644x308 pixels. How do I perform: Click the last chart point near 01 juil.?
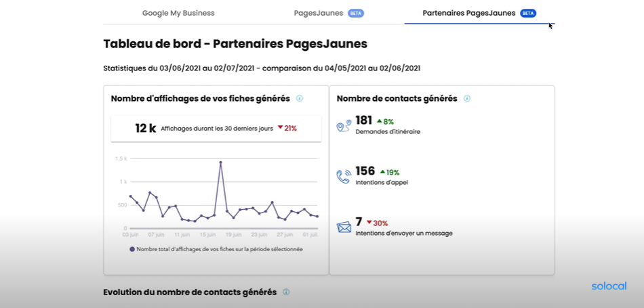[317, 217]
